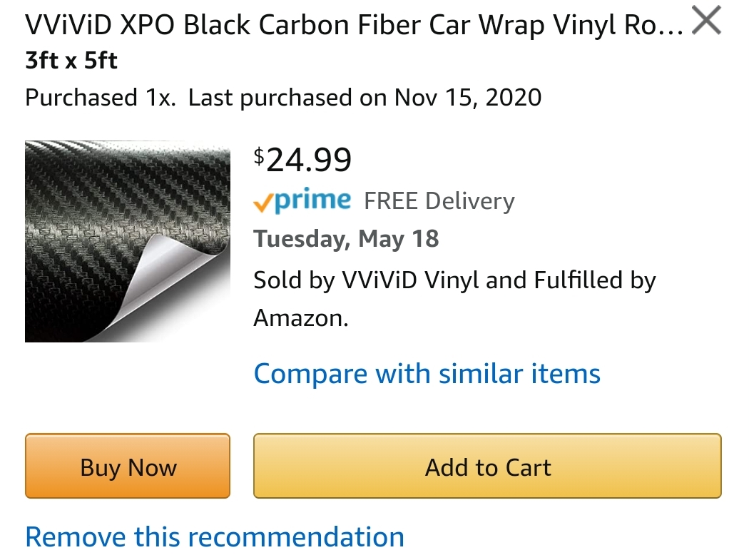Click the Tuesday, May 18 delivery date
Image resolution: width=749 pixels, height=560 pixels.
pyautogui.click(x=346, y=239)
